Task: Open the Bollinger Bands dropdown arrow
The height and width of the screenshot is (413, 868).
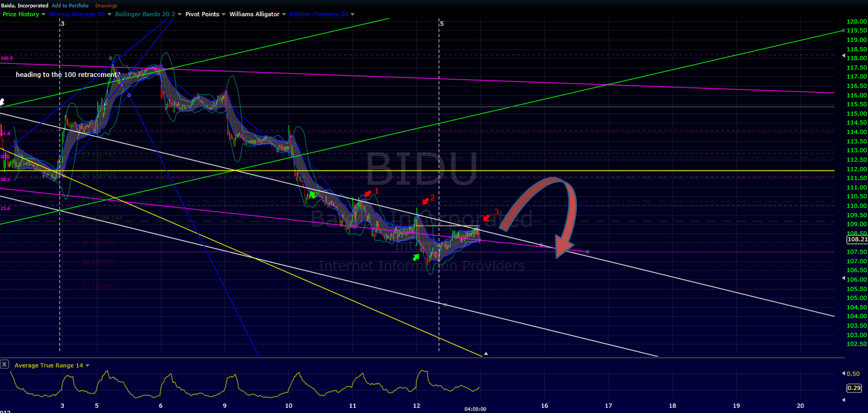Action: point(180,15)
